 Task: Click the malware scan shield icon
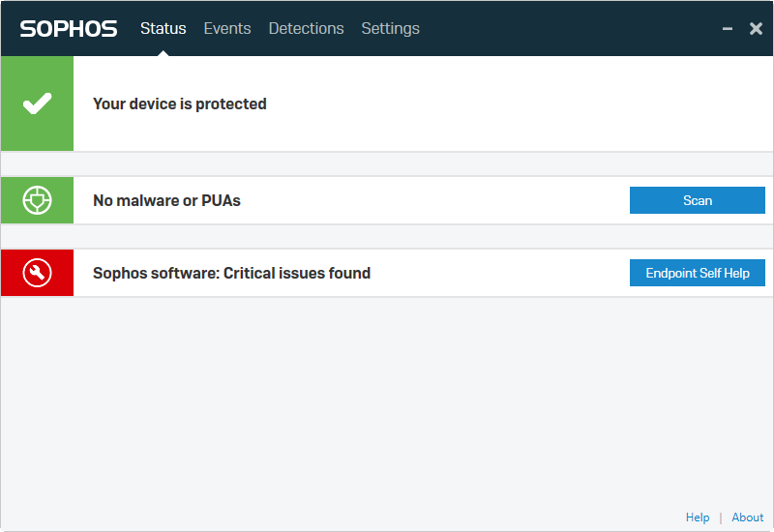(37, 200)
